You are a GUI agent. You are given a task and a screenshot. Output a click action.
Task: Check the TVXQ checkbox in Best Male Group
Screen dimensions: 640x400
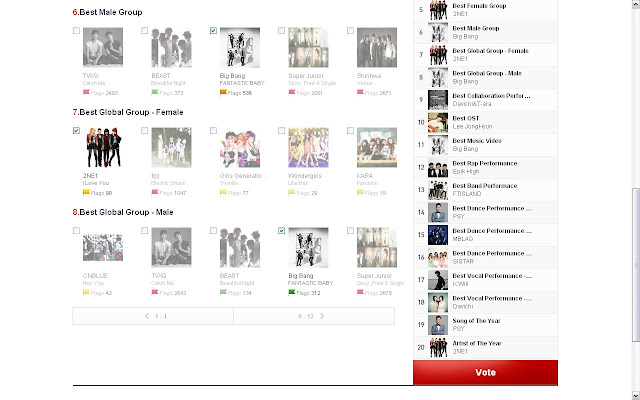coord(76,31)
